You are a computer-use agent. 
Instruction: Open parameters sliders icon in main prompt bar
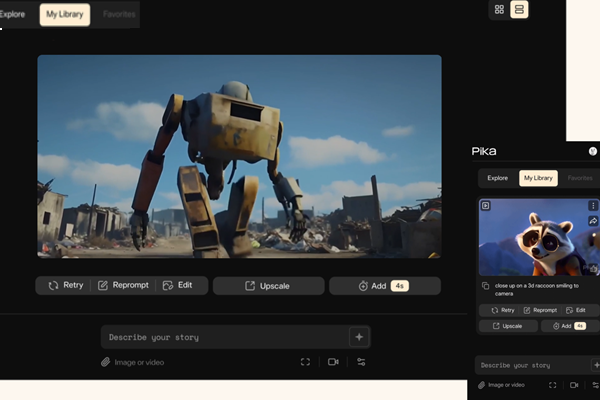click(361, 362)
